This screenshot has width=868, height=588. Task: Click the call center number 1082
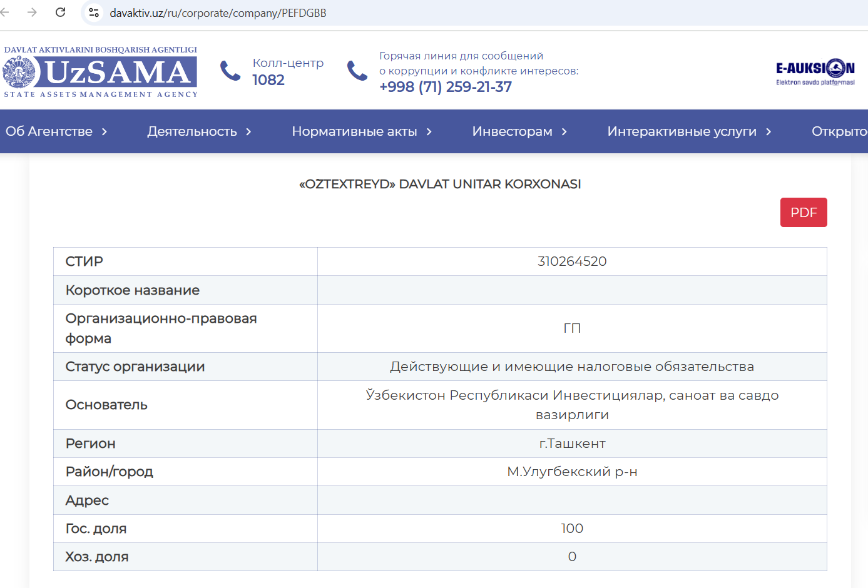268,80
